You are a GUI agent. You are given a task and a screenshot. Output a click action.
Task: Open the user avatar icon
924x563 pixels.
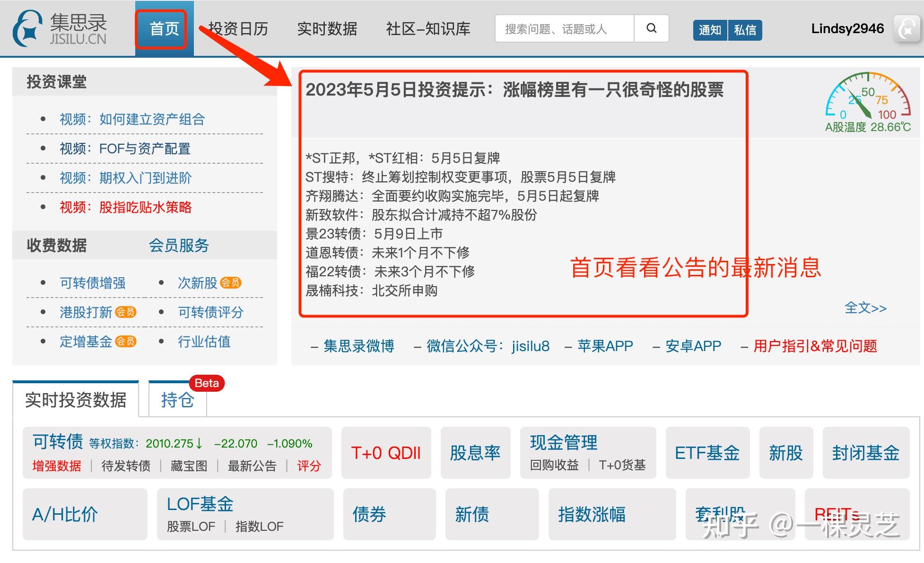906,29
